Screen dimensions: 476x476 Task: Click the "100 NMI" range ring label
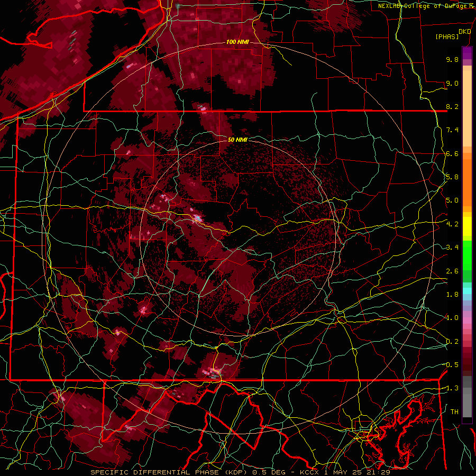237,42
